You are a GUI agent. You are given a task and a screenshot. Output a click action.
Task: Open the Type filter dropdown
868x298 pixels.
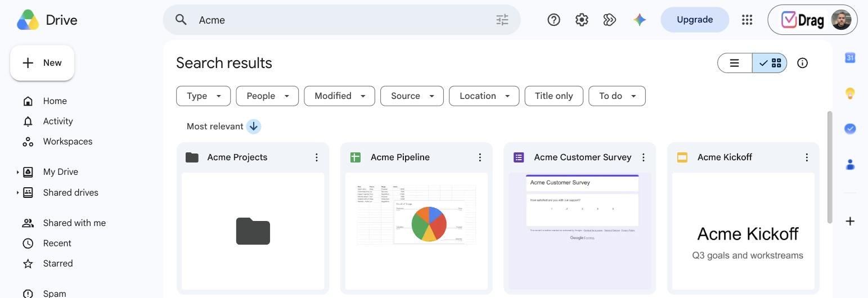(203, 96)
